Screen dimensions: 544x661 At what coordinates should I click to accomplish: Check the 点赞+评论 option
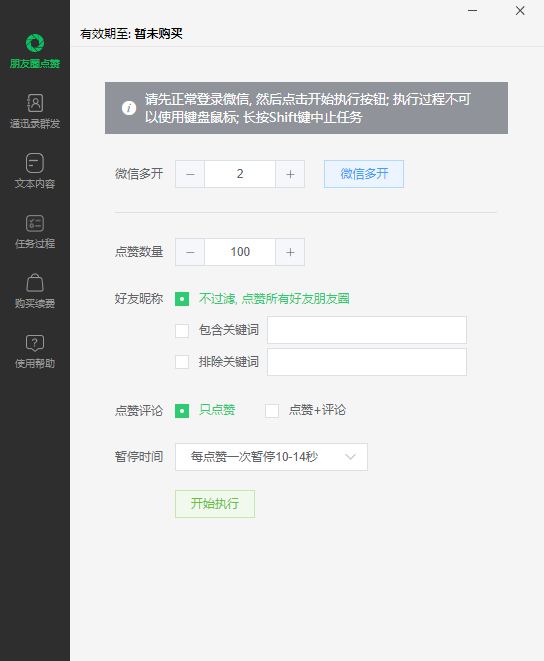(272, 411)
